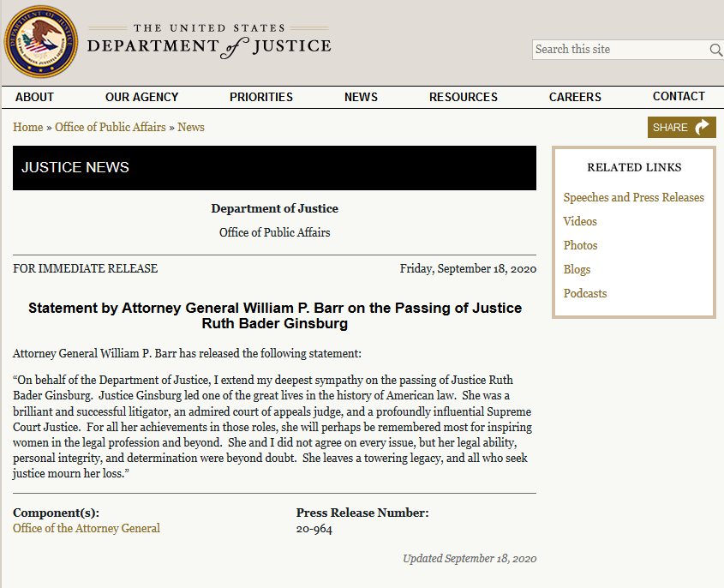Open the Careers menu

coord(575,97)
